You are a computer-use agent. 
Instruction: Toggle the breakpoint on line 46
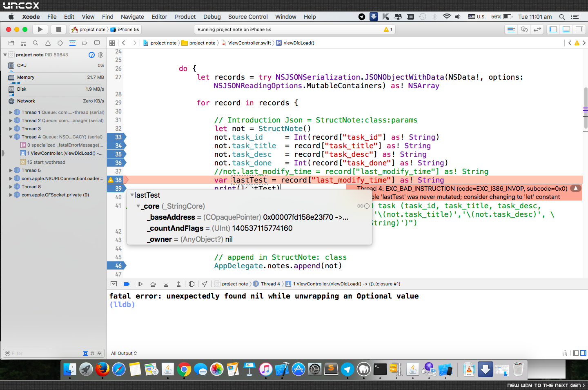click(x=117, y=265)
